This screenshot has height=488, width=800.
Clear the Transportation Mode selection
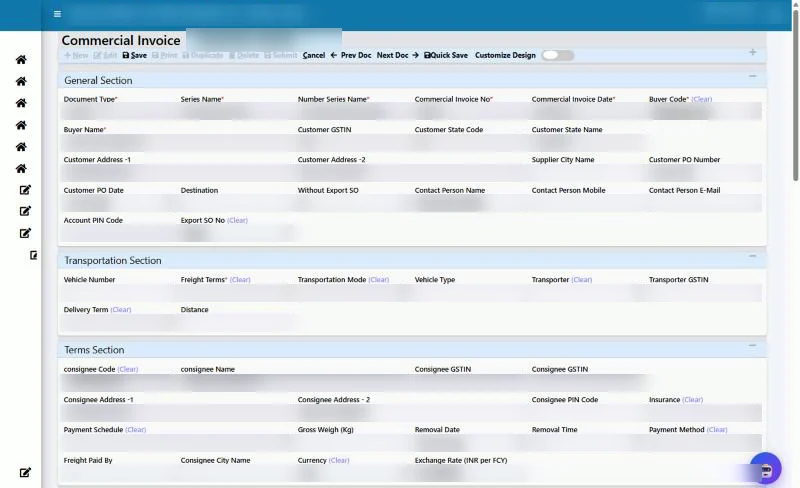pos(379,279)
